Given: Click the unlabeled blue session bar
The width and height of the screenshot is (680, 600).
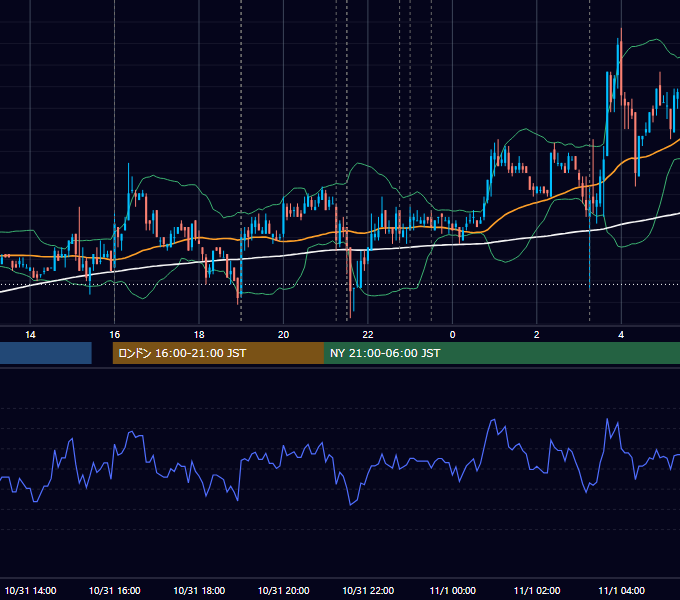Looking at the screenshot, I should 46,353.
